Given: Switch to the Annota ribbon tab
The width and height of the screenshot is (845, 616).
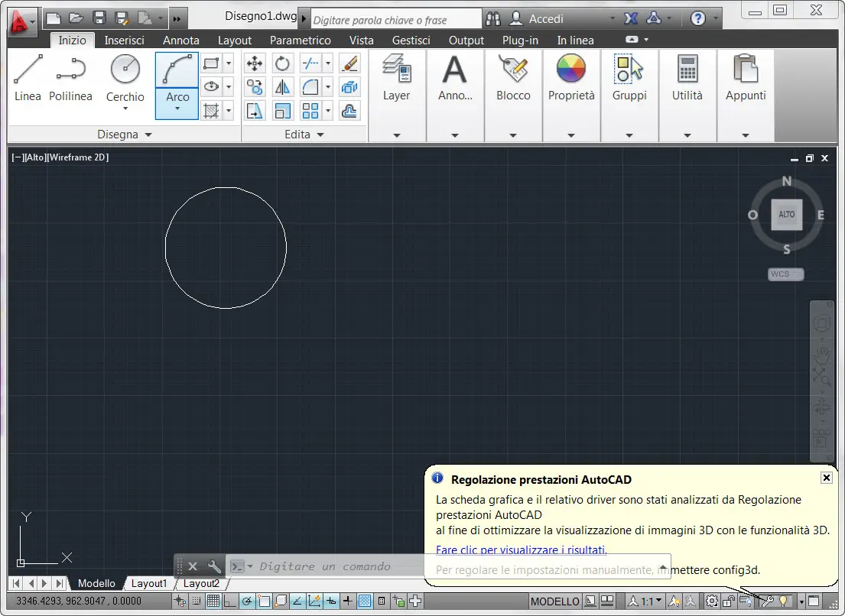Looking at the screenshot, I should pos(181,41).
